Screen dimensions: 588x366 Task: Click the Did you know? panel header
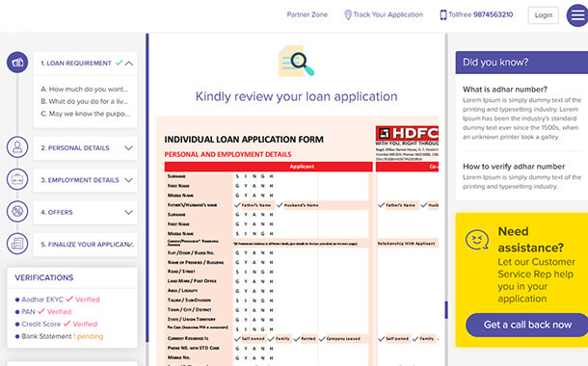(x=521, y=63)
